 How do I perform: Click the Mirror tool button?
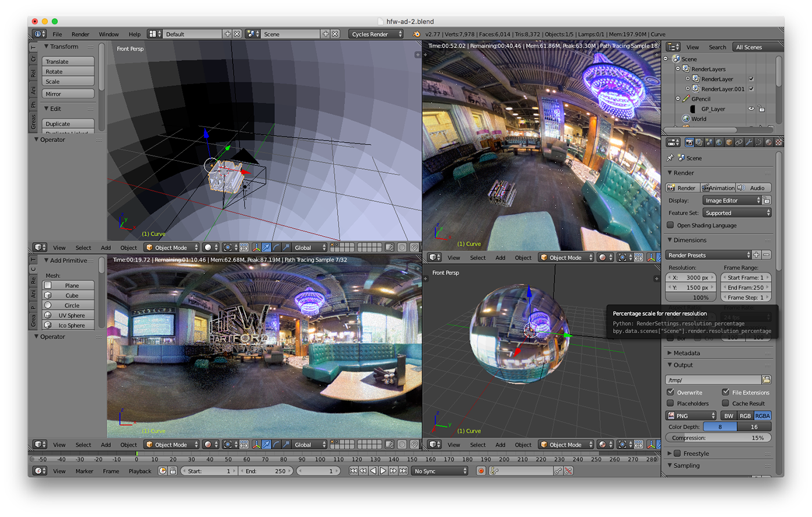point(68,94)
